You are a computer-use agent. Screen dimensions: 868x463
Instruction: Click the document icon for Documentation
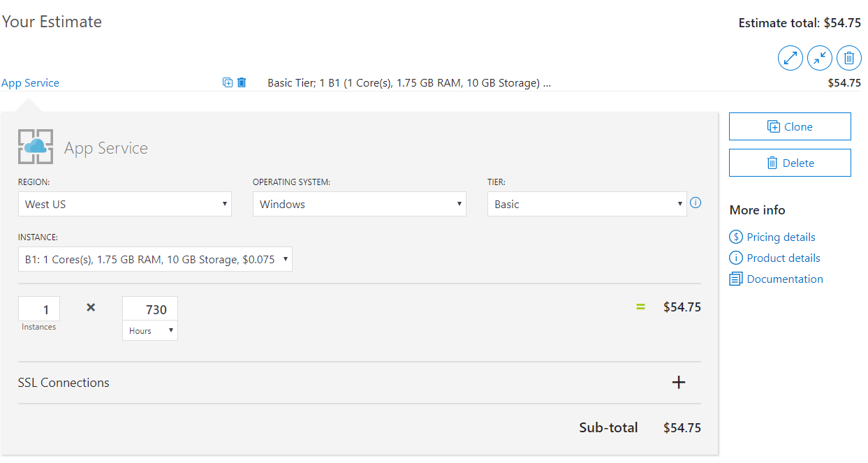coord(736,279)
